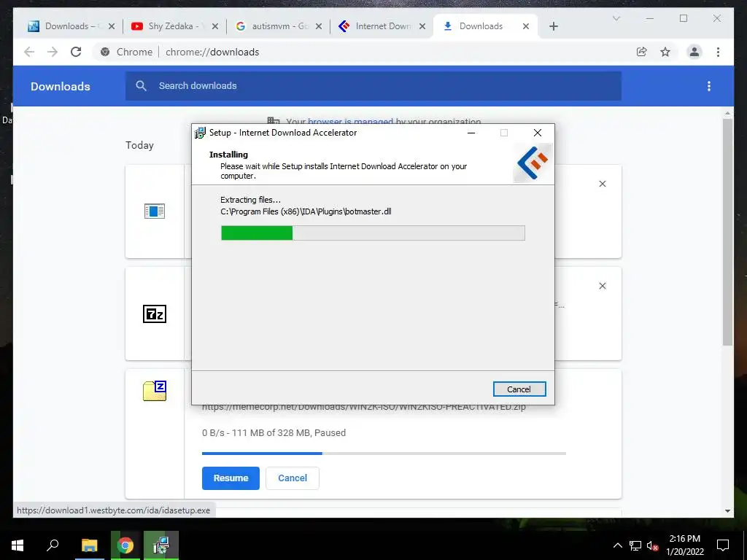This screenshot has height=560, width=747.
Task: Go back to previous page
Action: tap(29, 52)
